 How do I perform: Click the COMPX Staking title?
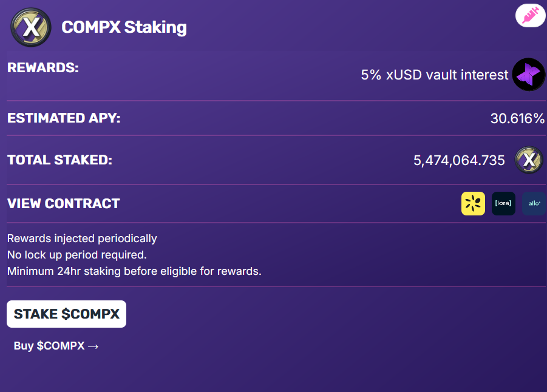pos(124,27)
